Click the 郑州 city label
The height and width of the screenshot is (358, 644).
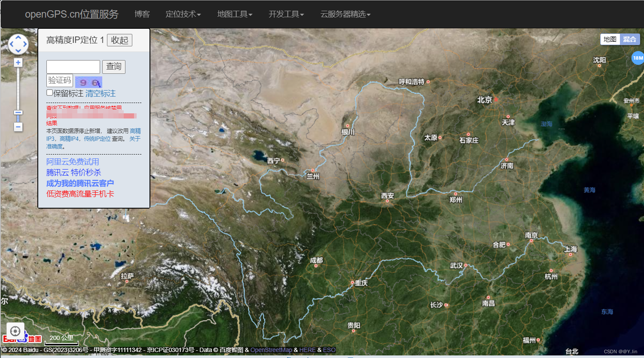click(456, 200)
